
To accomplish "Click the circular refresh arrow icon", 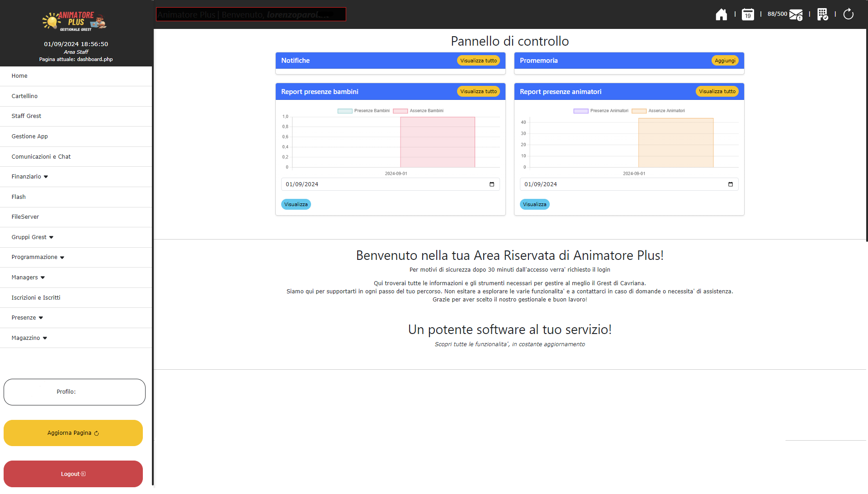I will tap(848, 14).
